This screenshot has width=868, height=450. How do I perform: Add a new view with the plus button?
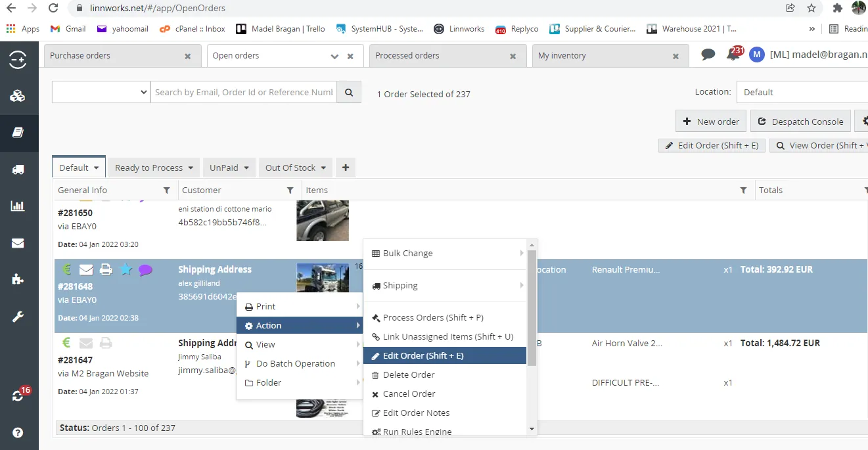[x=346, y=168]
